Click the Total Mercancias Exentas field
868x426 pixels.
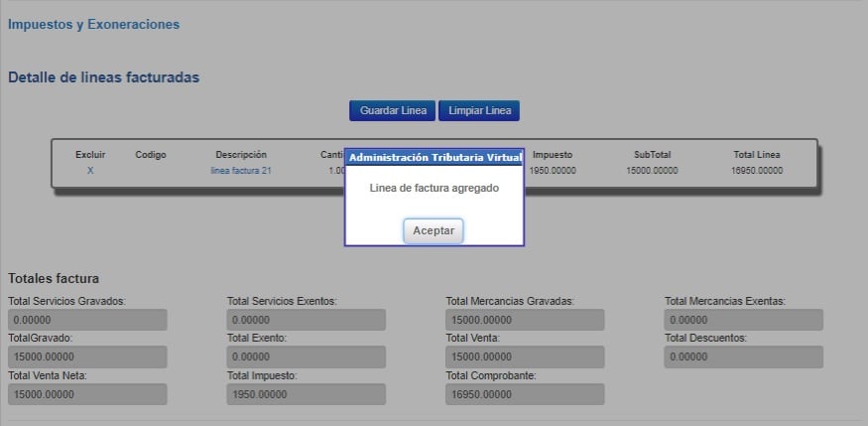tap(743, 320)
